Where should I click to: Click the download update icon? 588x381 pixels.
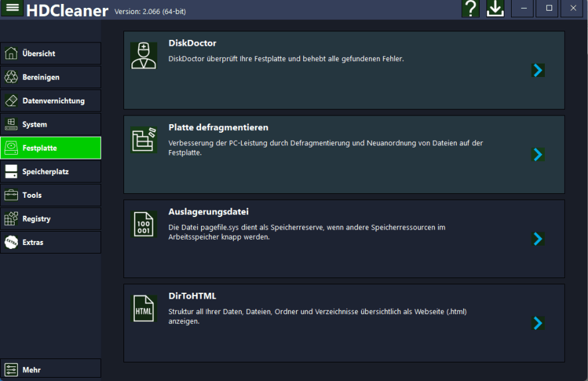coord(495,9)
